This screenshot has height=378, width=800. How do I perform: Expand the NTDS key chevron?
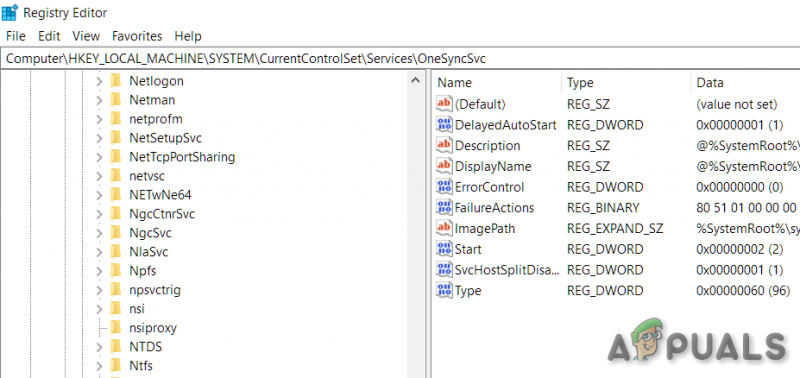click(x=99, y=347)
